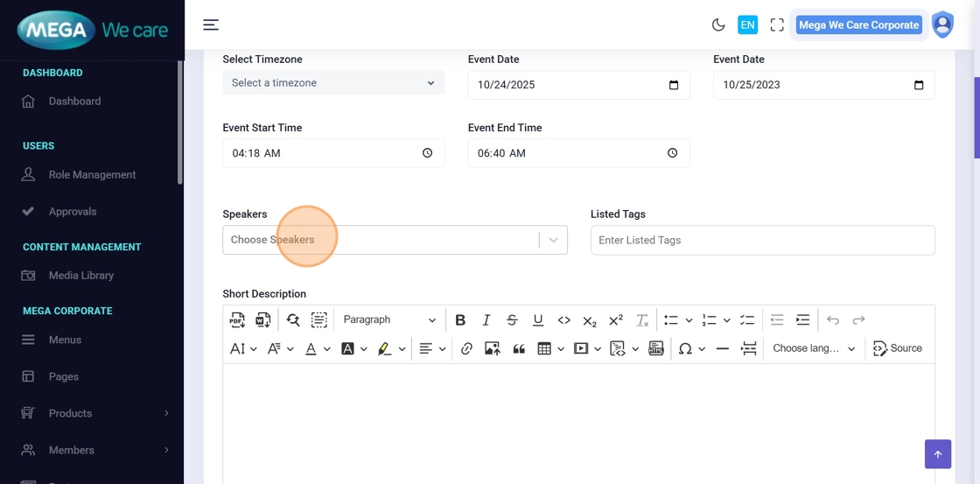
Task: Click the Enter Listed Tags input field
Action: click(762, 240)
